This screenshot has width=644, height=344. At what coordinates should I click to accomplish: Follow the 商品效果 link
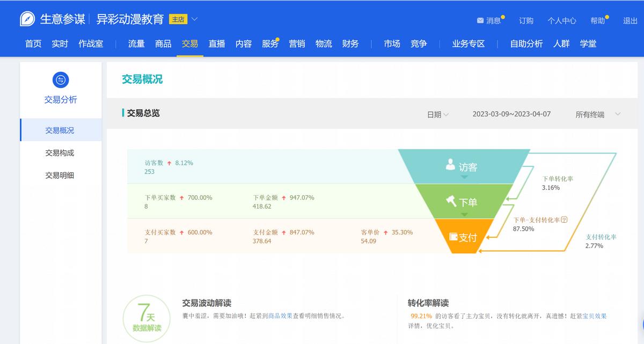(280, 316)
